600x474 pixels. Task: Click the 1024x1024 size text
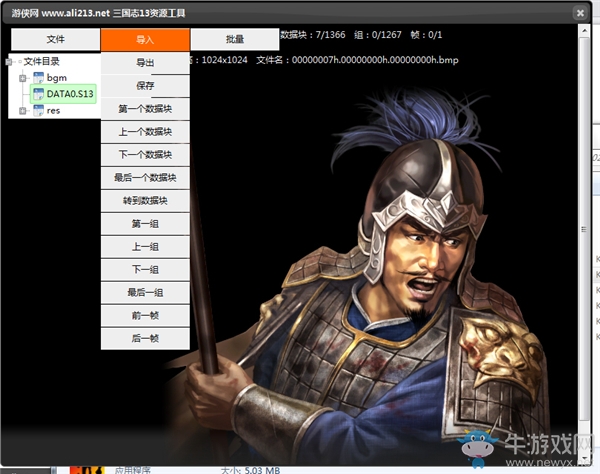[x=224, y=60]
